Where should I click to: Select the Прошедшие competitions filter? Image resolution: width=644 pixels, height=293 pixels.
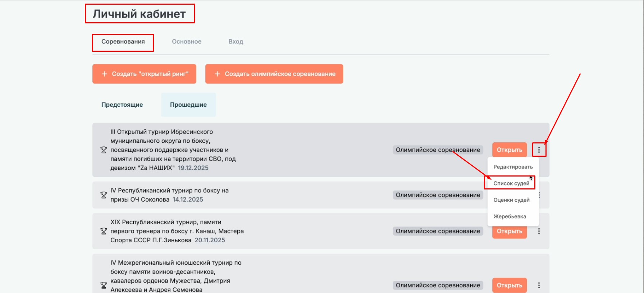tap(188, 105)
